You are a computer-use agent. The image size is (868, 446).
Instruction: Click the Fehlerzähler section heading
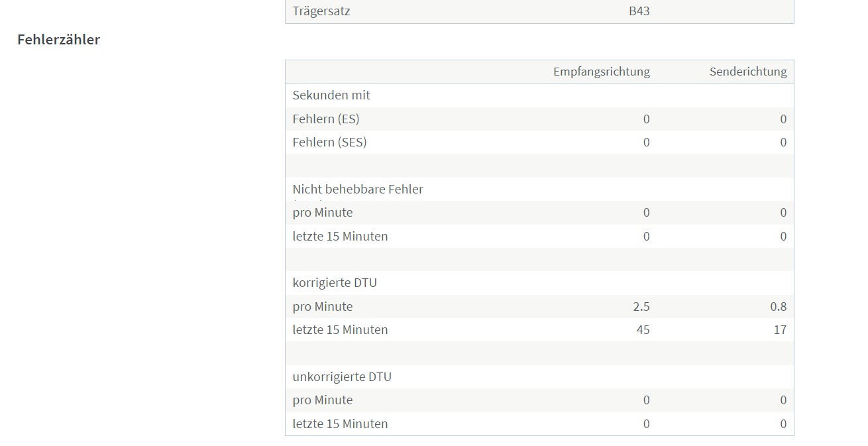tap(58, 39)
